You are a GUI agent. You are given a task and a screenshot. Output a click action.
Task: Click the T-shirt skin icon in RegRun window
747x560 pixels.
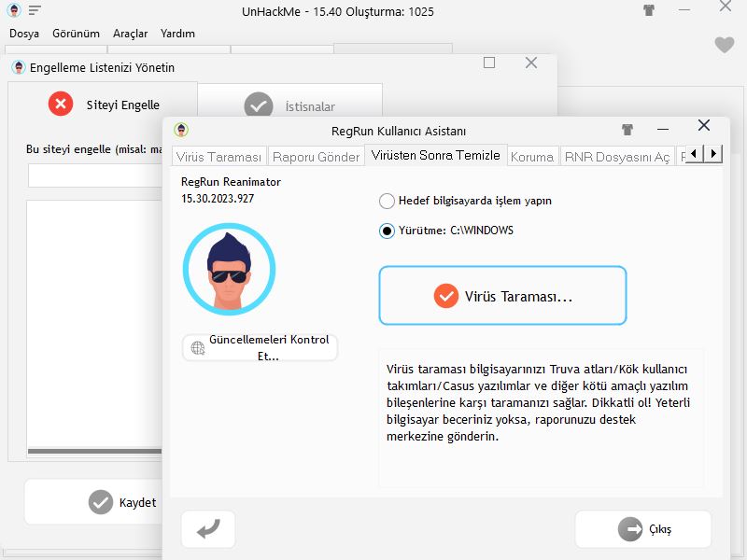coord(627,129)
